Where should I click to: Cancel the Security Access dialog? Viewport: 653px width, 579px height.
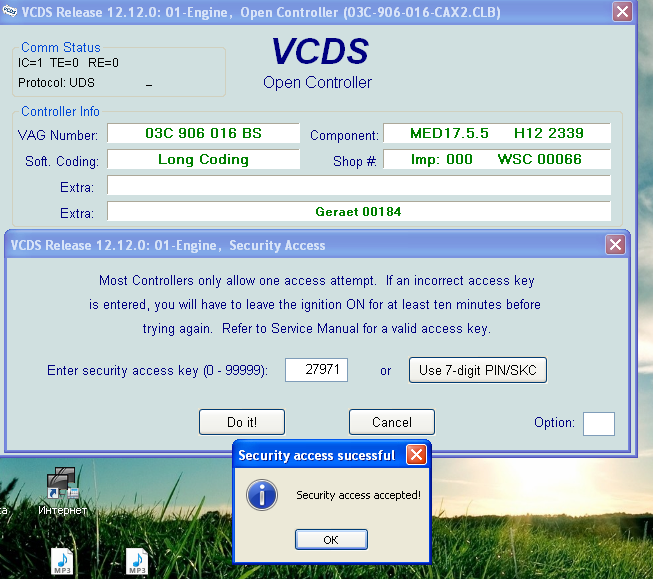(x=392, y=422)
